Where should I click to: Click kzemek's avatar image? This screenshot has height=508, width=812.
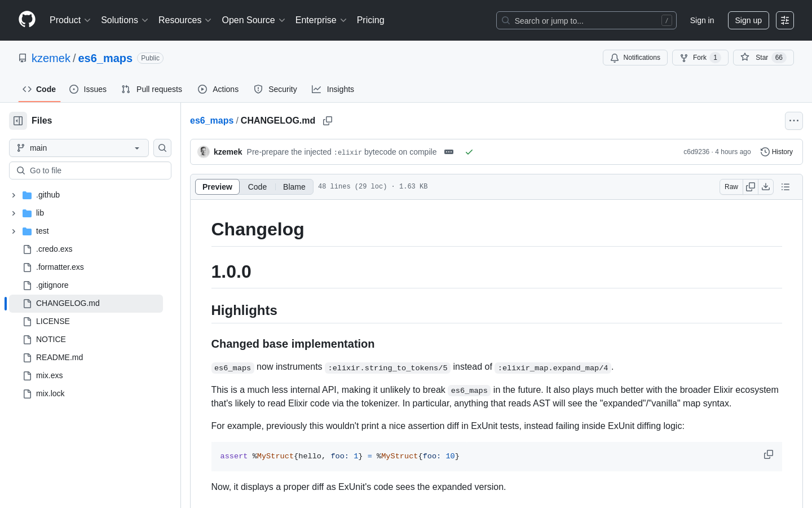pyautogui.click(x=204, y=152)
